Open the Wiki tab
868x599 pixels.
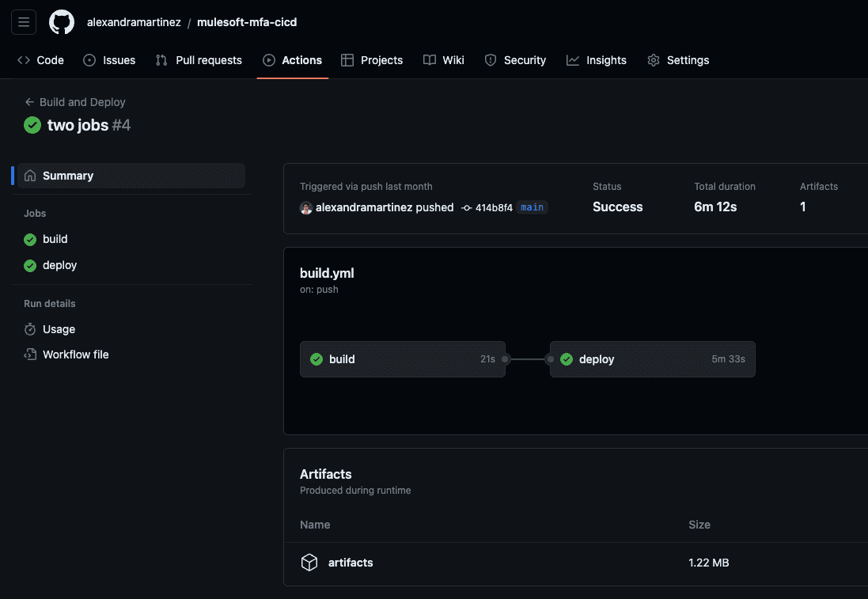point(444,60)
